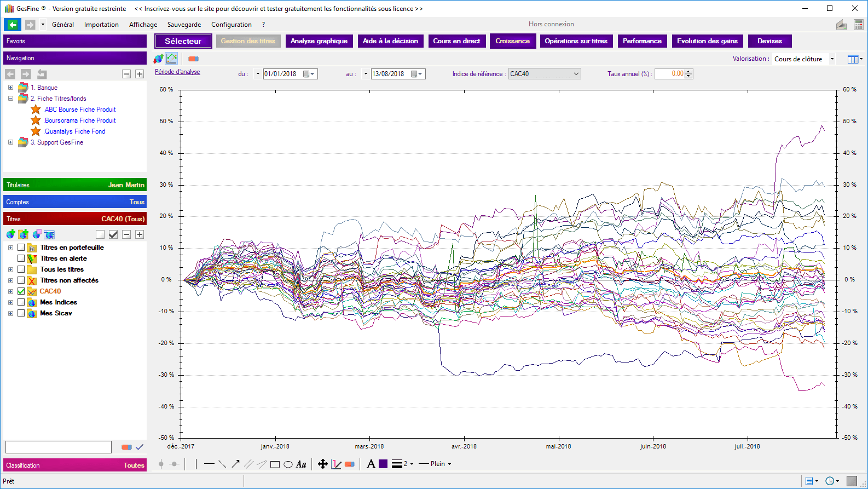
Task: Expand the 3. Support GesFine node
Action: point(10,142)
